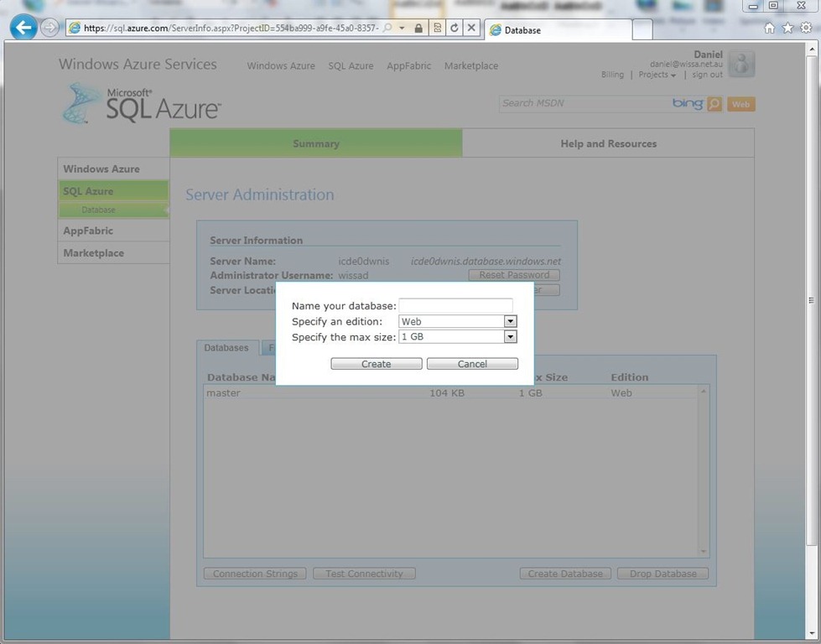Select AppFabric in left sidebar
Image resolution: width=821 pixels, height=644 pixels.
click(x=113, y=231)
